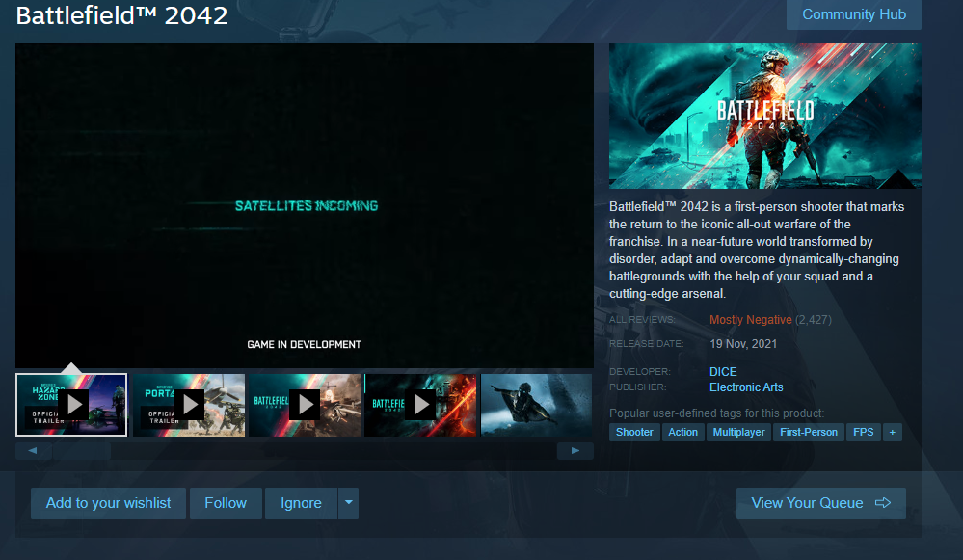Screen dimensions: 963x560
Task: Select the wingsuit screenshot thumbnail
Action: [536, 405]
